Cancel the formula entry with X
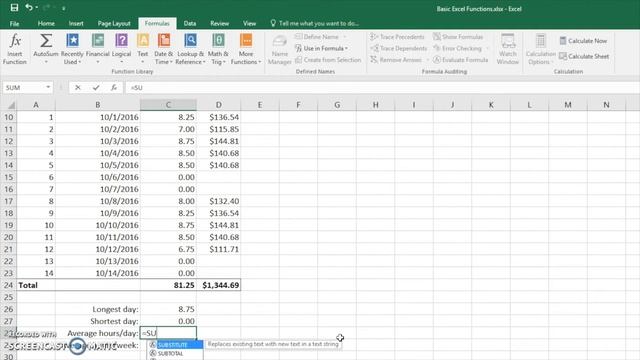Image resolution: width=640 pixels, height=360 pixels. [x=78, y=87]
